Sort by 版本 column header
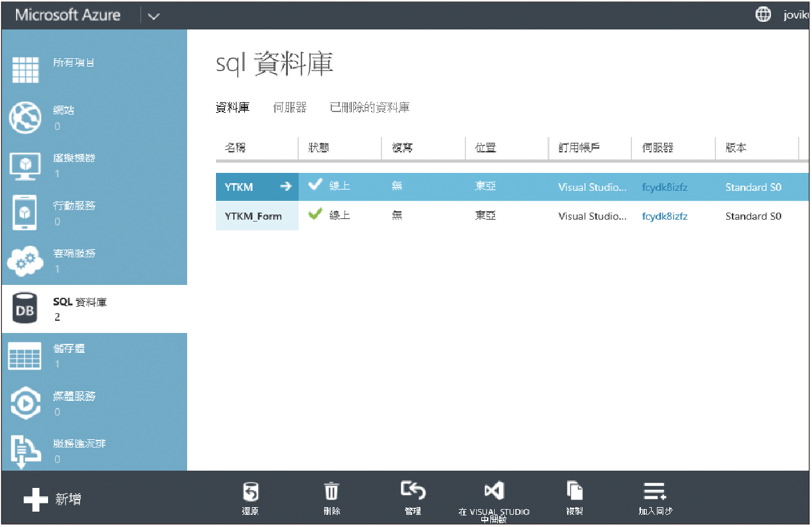This screenshot has height=527, width=812. tap(736, 148)
